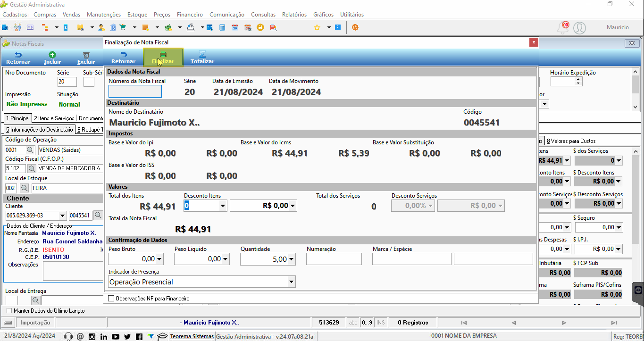Expand the Indicador de Presença dropdown
This screenshot has height=341, width=644.
tap(291, 282)
